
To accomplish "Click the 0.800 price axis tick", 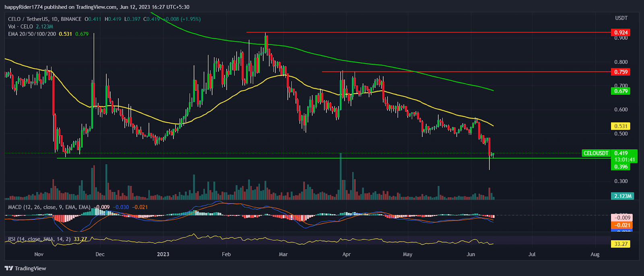I will pos(621,62).
